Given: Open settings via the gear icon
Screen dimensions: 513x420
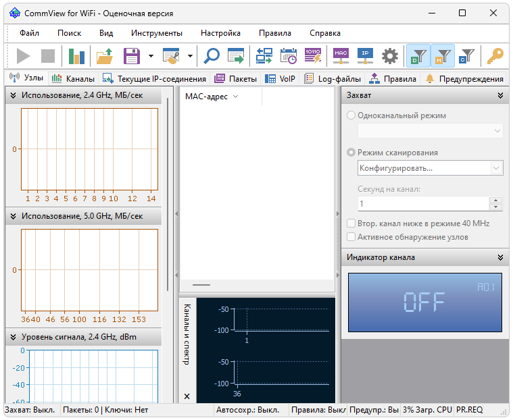Looking at the screenshot, I should [x=389, y=56].
